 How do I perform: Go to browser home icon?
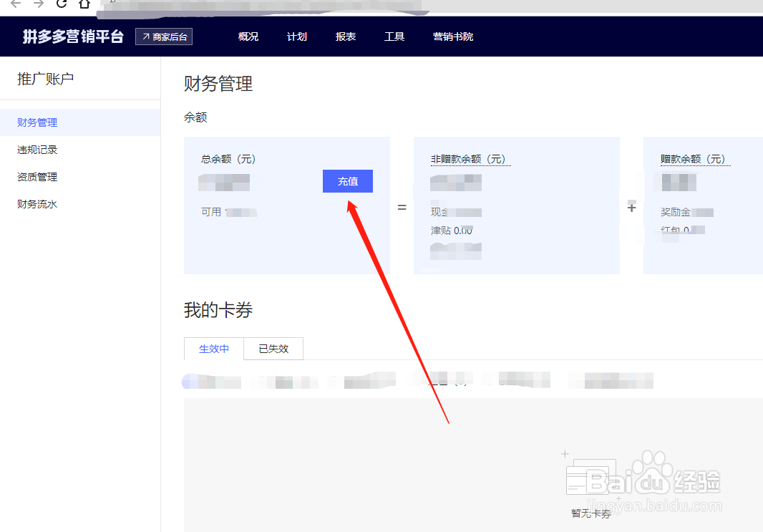[x=84, y=4]
